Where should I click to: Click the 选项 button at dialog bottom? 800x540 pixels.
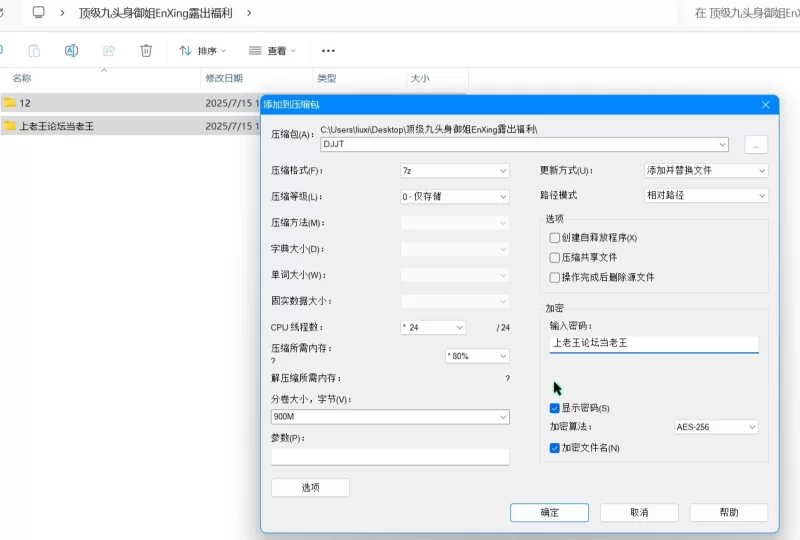[x=310, y=487]
